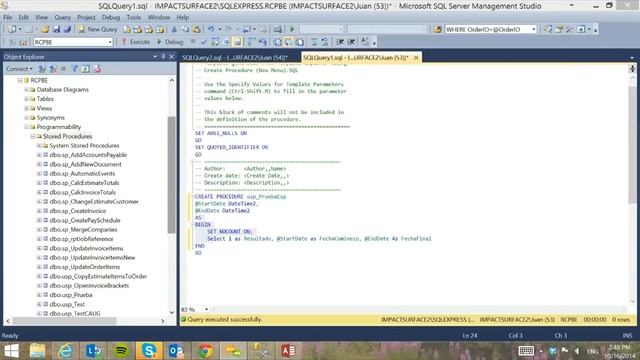
Task: Toggle Results to File mode
Action: (300, 42)
